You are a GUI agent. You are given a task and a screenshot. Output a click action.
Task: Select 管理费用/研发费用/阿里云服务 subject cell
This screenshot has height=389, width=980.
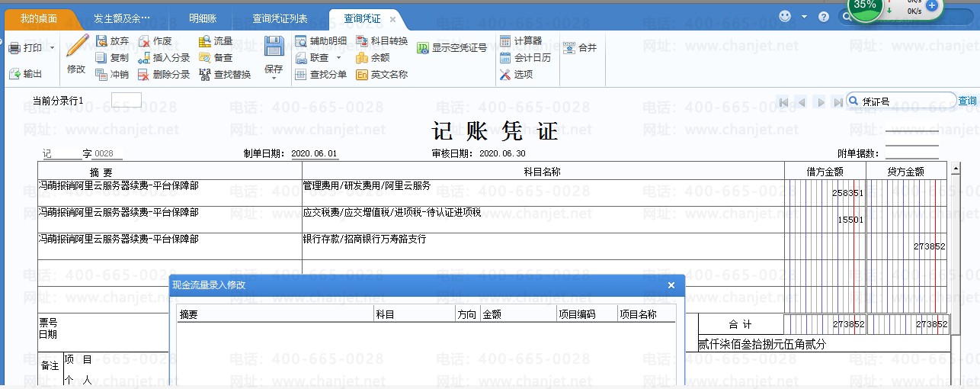point(543,193)
